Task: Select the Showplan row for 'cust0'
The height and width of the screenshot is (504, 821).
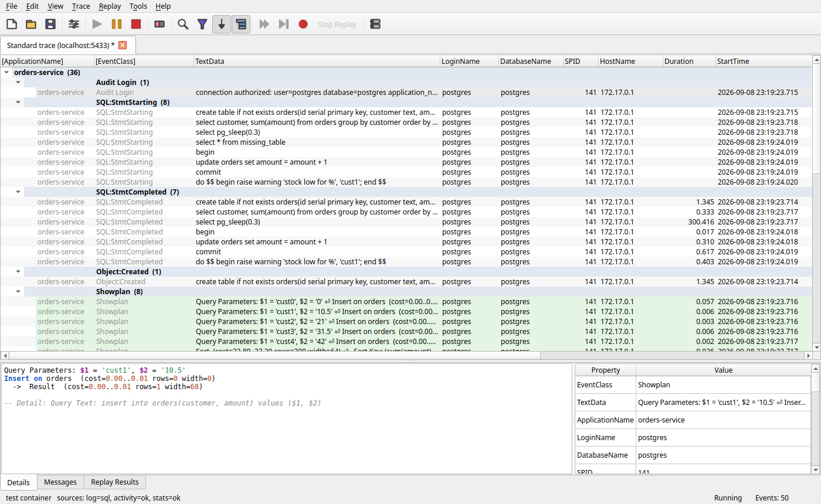Action: click(406, 302)
